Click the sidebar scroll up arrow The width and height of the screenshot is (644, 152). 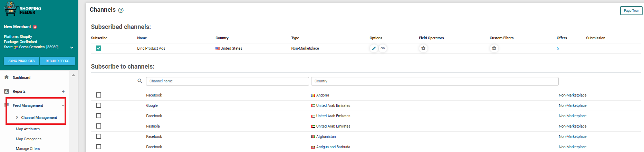pos(73,75)
